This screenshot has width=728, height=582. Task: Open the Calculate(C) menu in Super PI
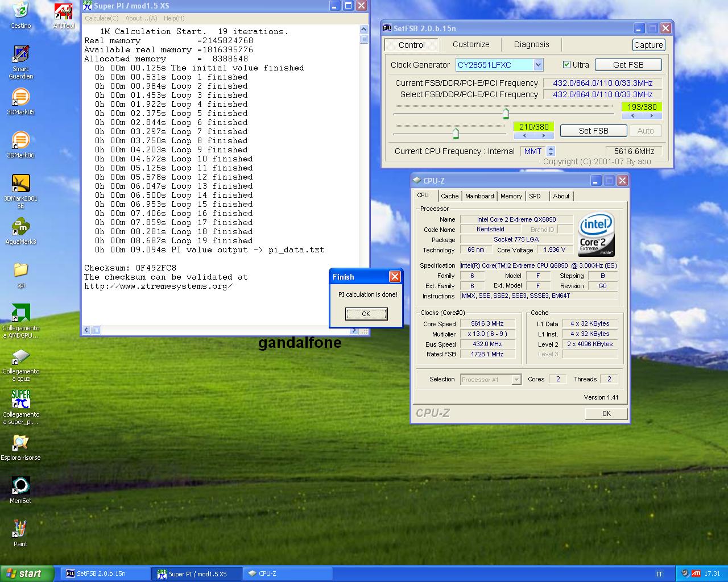click(101, 18)
